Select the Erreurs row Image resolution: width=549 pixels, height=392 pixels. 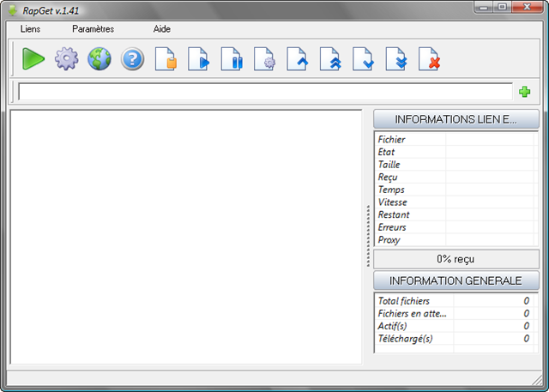[x=455, y=227]
